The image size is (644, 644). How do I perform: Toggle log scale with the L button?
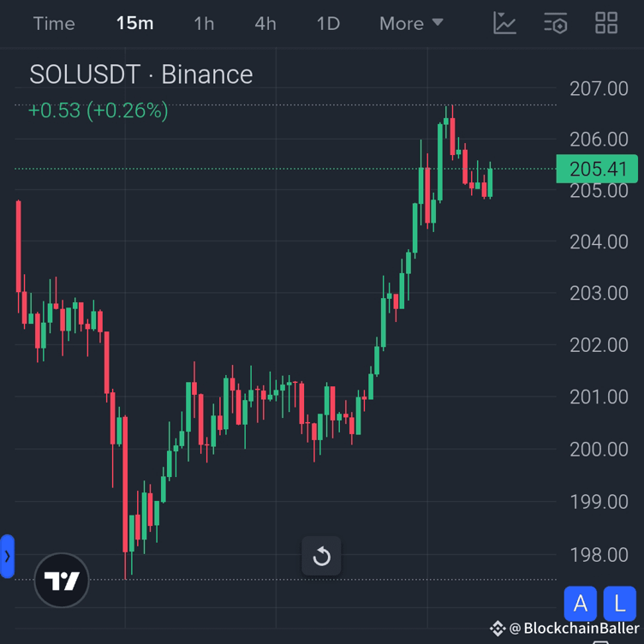pos(620,604)
